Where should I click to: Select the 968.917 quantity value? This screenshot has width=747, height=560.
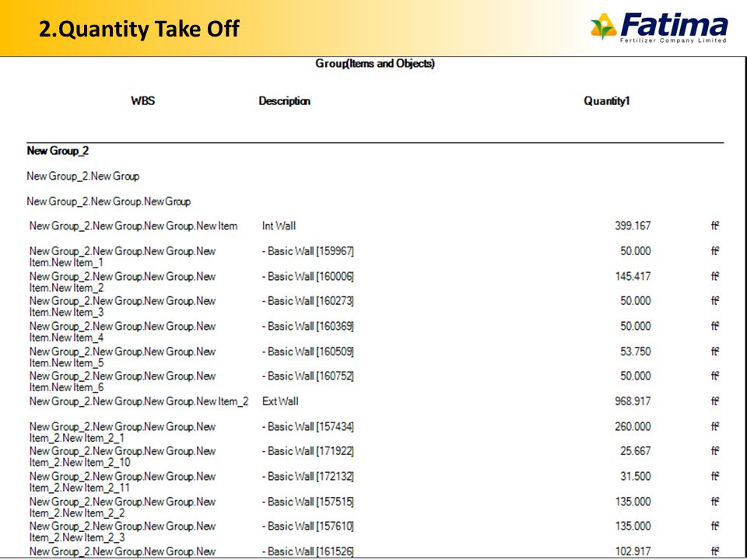point(633,401)
